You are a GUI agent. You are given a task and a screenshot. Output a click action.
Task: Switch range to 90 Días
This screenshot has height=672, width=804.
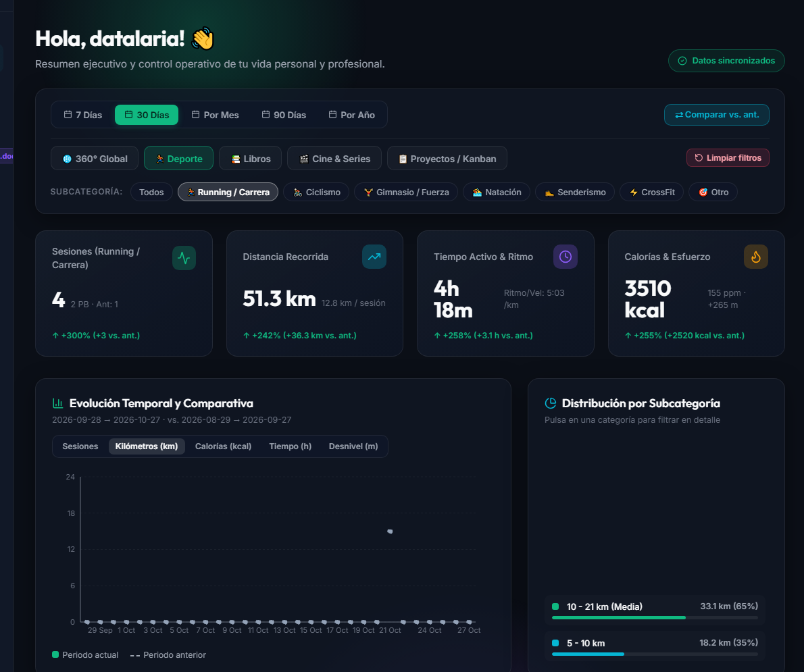point(284,115)
